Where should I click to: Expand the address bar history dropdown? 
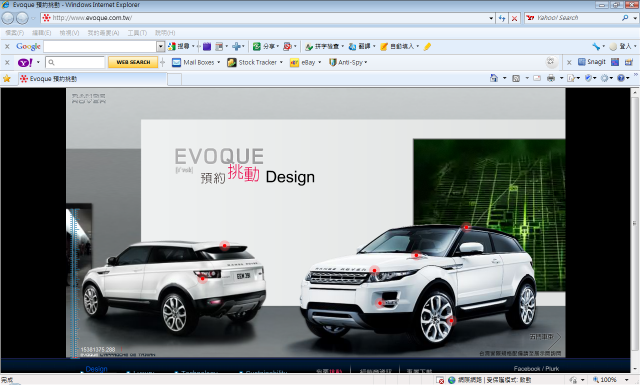point(491,18)
